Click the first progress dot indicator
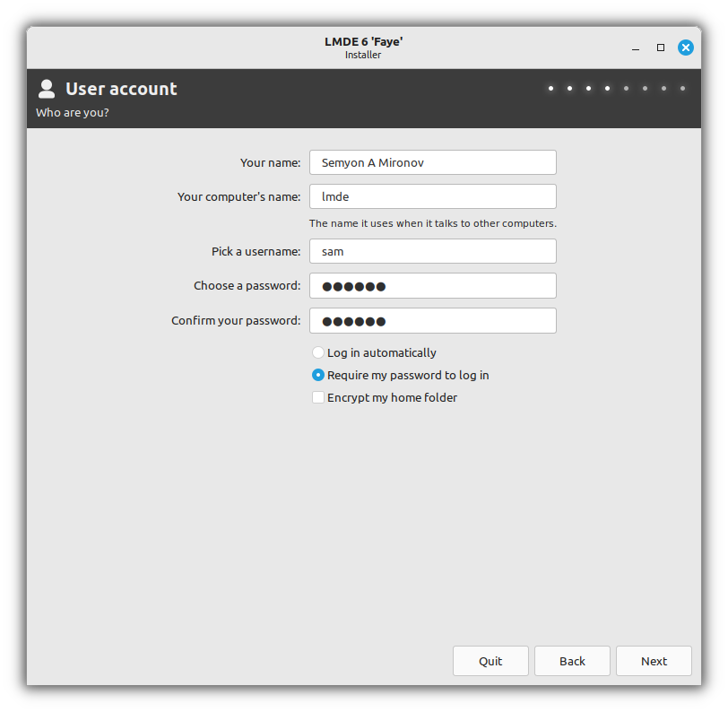 (x=550, y=88)
